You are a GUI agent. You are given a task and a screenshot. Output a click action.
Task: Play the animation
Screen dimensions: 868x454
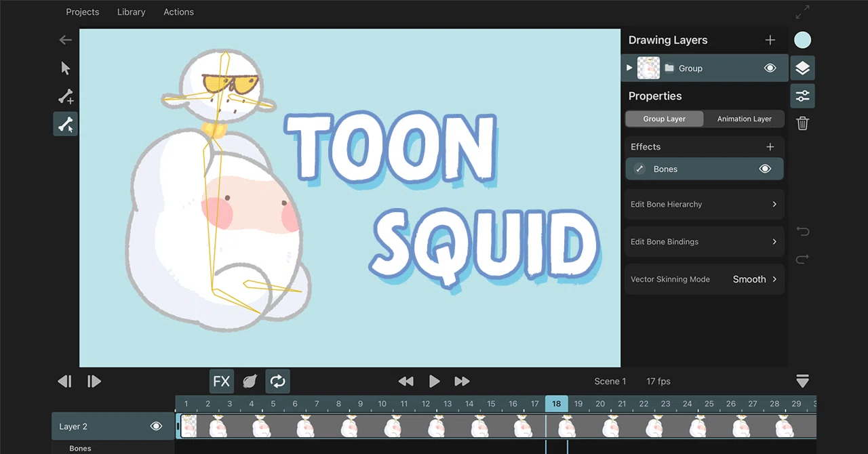pyautogui.click(x=434, y=381)
